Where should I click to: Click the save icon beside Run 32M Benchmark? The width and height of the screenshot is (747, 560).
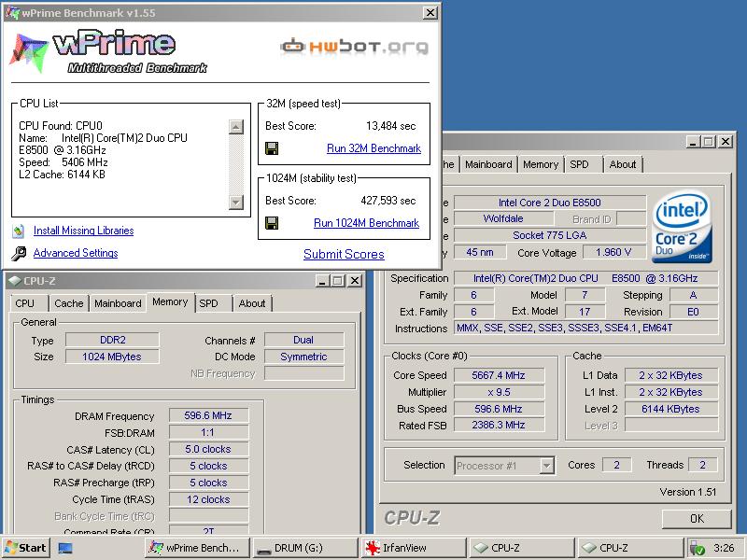coord(272,148)
